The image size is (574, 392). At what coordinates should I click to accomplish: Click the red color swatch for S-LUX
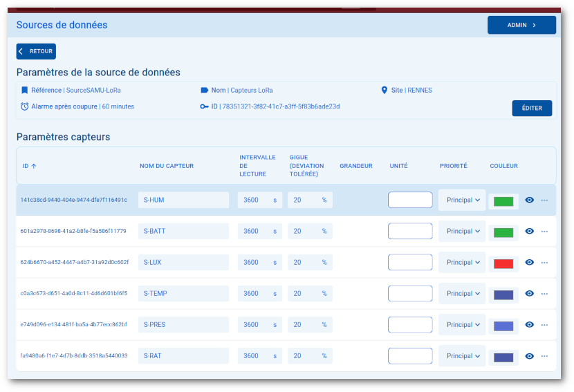pyautogui.click(x=503, y=263)
